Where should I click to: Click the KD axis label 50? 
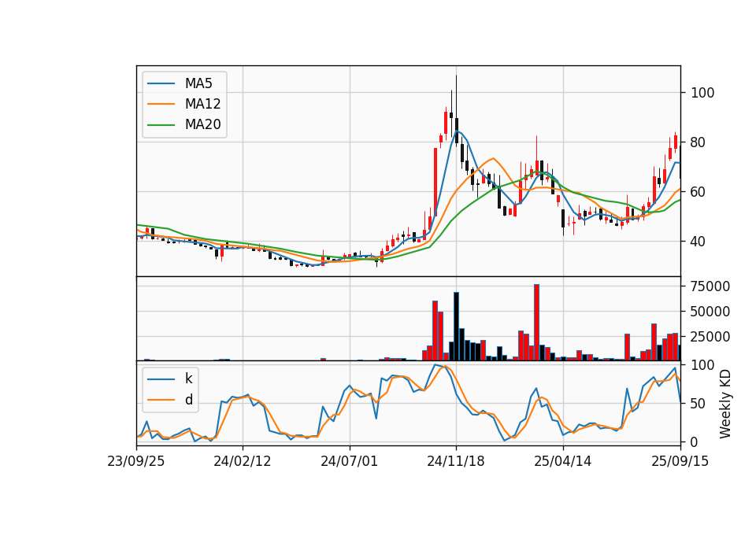click(x=699, y=404)
